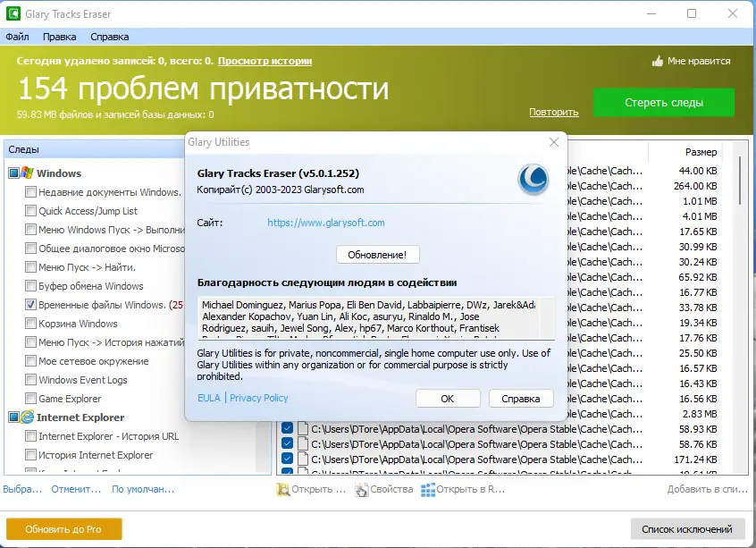
Task: Click the Следы panel header
Action: (x=95, y=149)
